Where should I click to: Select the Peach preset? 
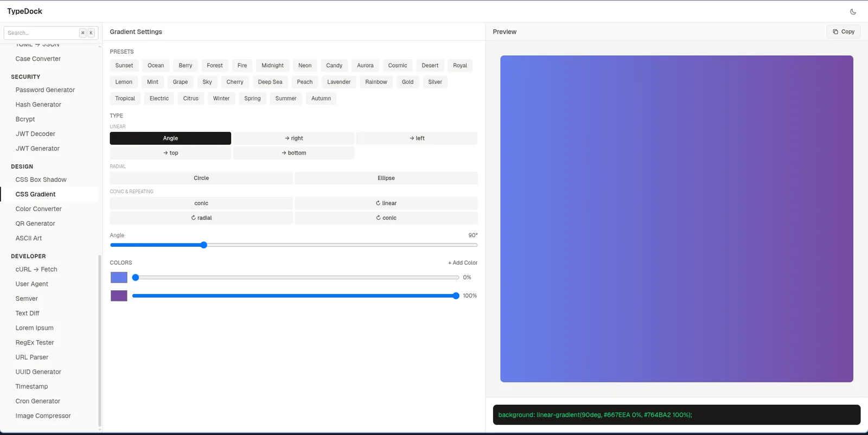click(305, 82)
